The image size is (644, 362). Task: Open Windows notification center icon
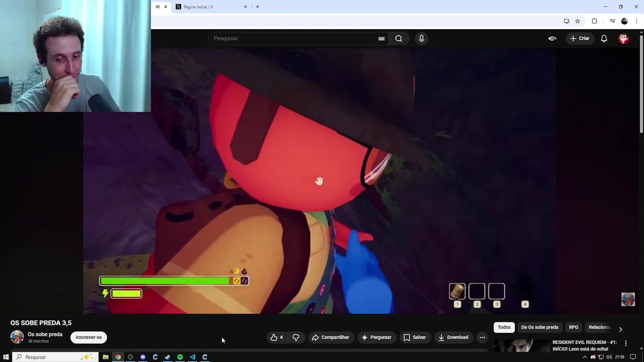pos(633,357)
